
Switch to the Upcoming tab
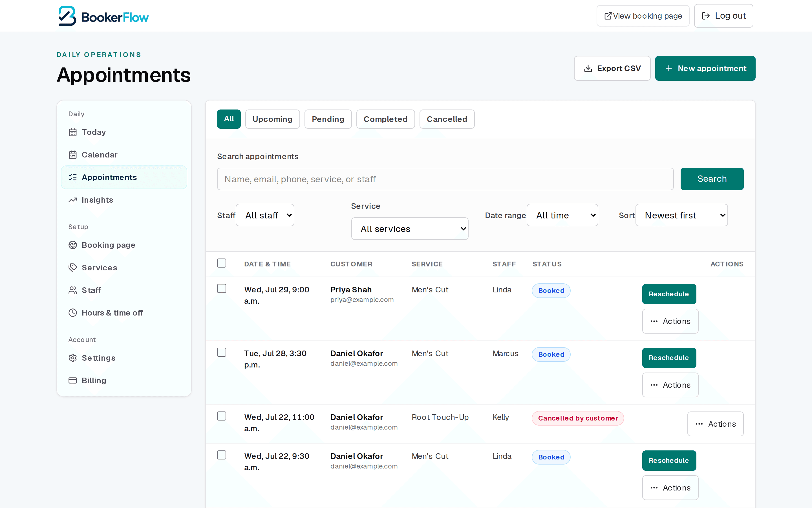pos(272,119)
